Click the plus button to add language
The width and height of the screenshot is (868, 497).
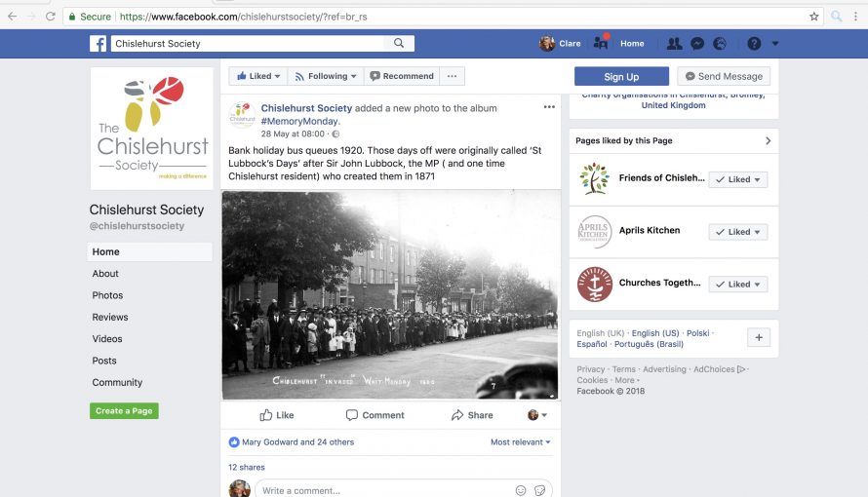[x=759, y=337]
